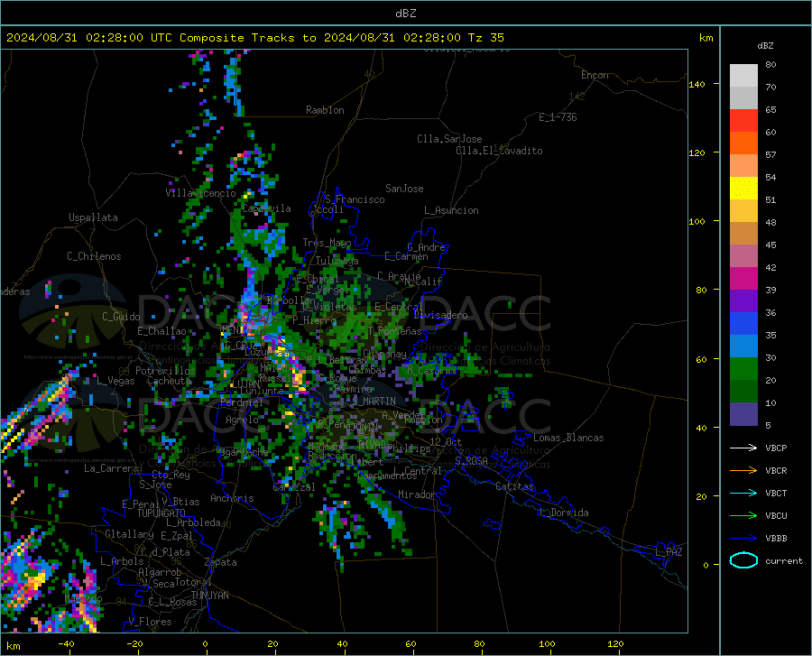Click the 'Divisadero' map label

coord(440,315)
